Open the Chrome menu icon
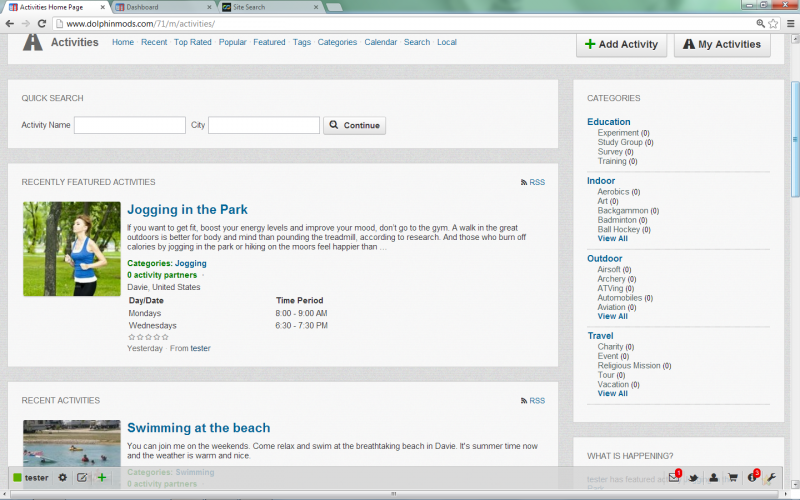800x500 pixels. tap(790, 23)
